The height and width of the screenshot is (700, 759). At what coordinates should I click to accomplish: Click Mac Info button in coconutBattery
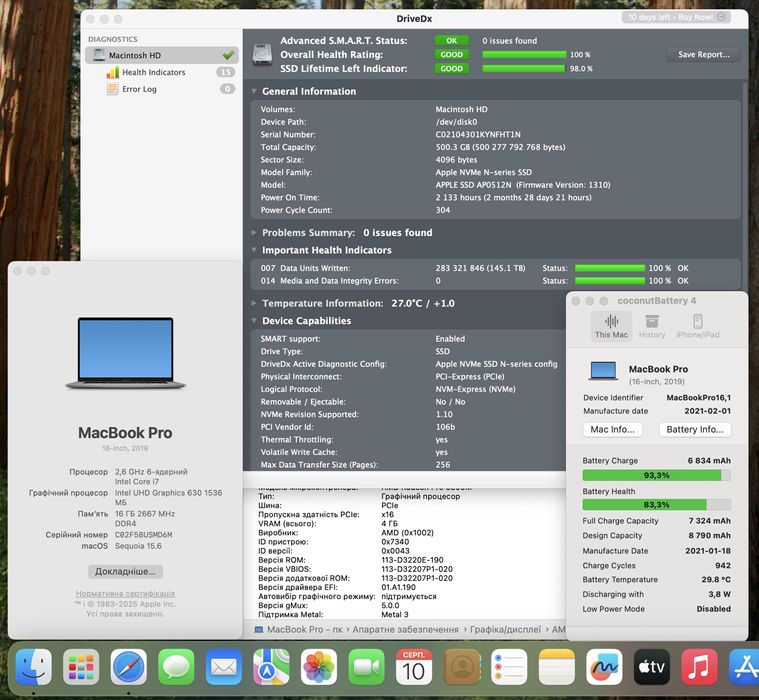point(612,429)
